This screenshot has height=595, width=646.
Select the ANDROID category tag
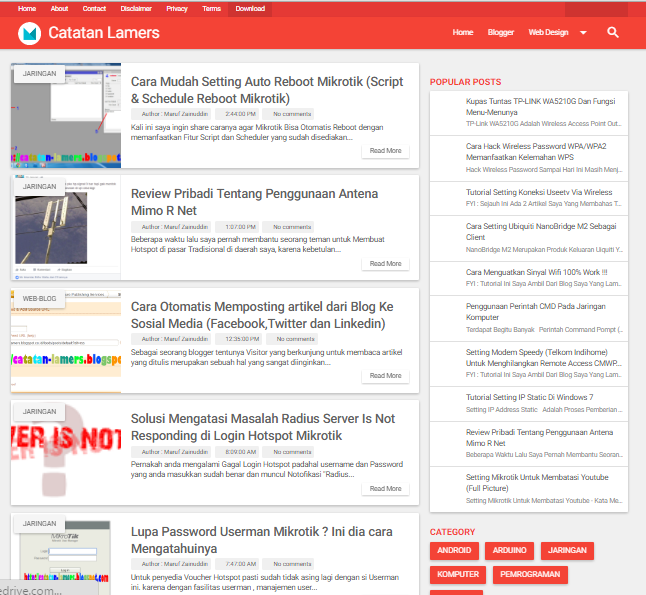coord(454,550)
